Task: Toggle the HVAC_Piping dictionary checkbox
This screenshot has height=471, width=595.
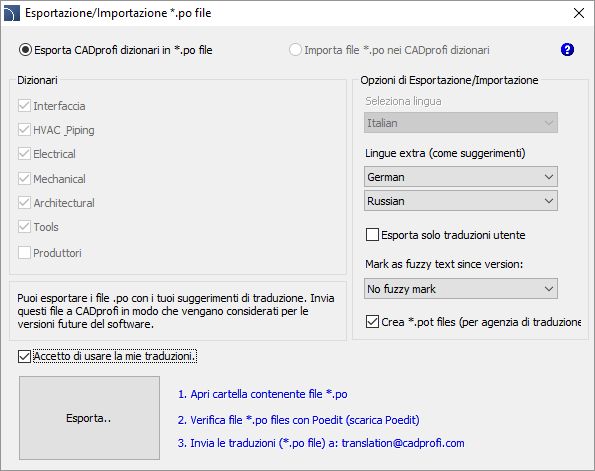Action: [24, 130]
